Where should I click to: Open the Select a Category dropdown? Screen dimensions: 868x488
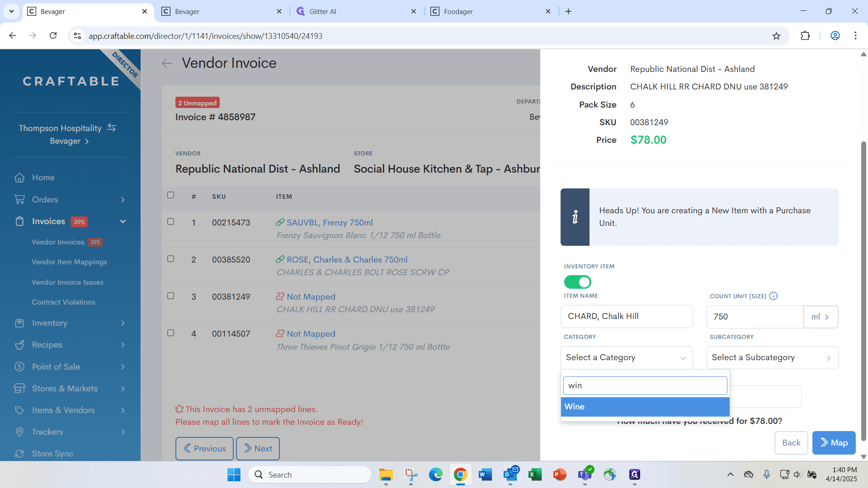tap(626, 357)
